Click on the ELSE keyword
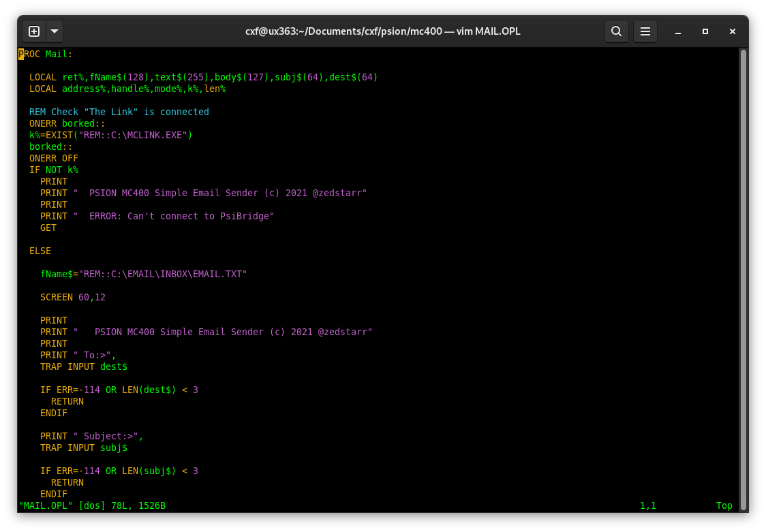This screenshot has height=532, width=766. (40, 251)
